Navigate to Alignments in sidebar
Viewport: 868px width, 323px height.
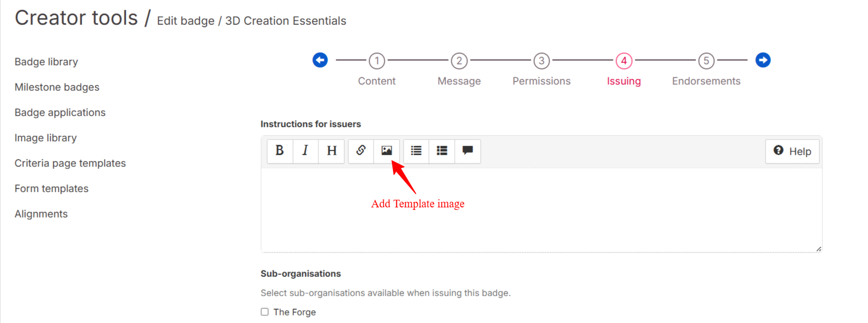pyautogui.click(x=41, y=214)
